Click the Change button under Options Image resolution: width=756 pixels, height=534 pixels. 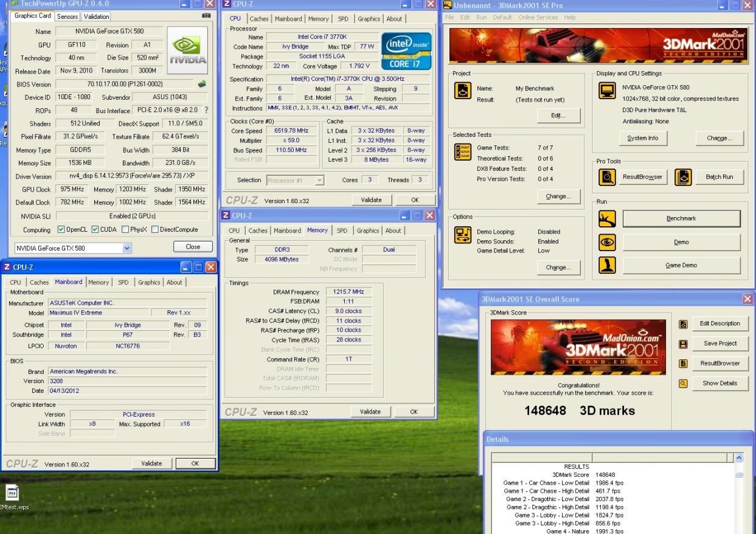pos(558,268)
